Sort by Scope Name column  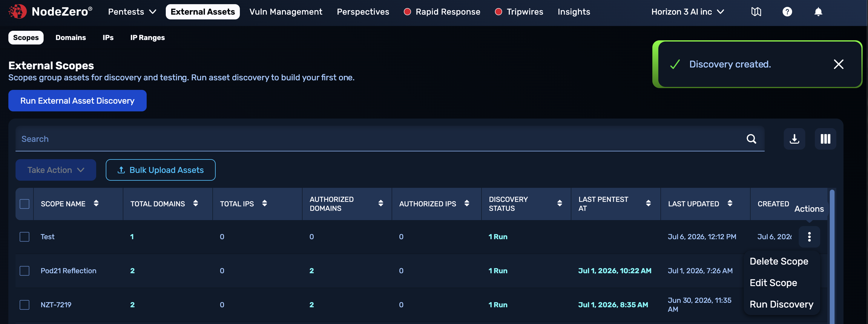click(x=96, y=203)
